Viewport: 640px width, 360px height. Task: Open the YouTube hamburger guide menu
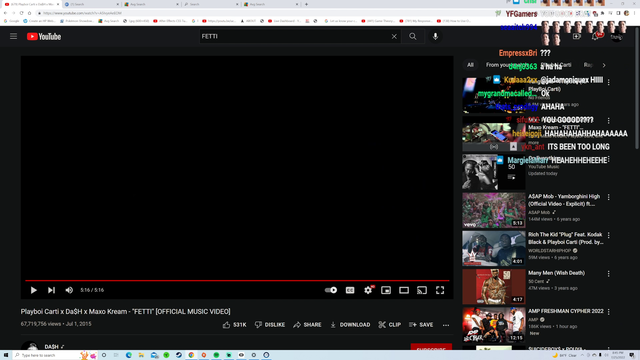point(13,36)
